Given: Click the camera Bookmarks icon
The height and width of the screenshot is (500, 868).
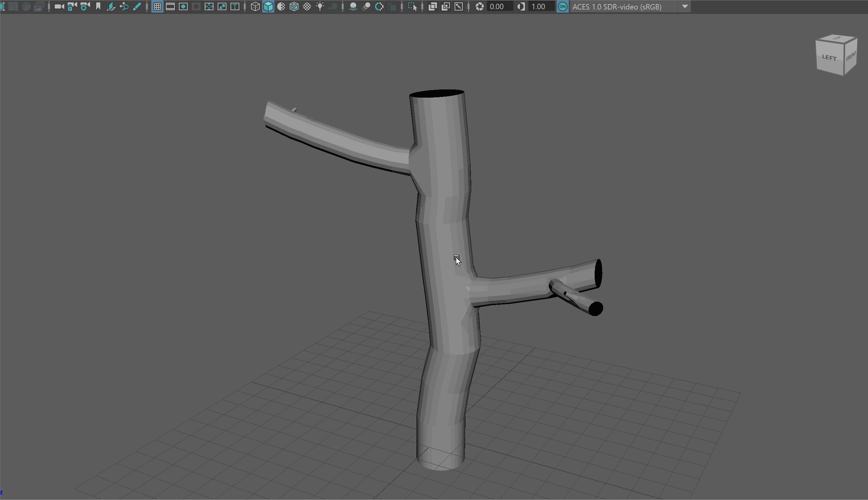Looking at the screenshot, I should [x=98, y=6].
